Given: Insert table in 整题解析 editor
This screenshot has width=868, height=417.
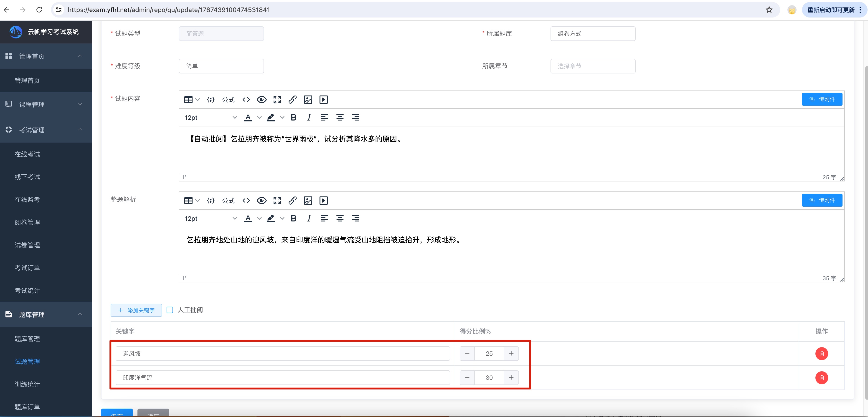Looking at the screenshot, I should [188, 201].
